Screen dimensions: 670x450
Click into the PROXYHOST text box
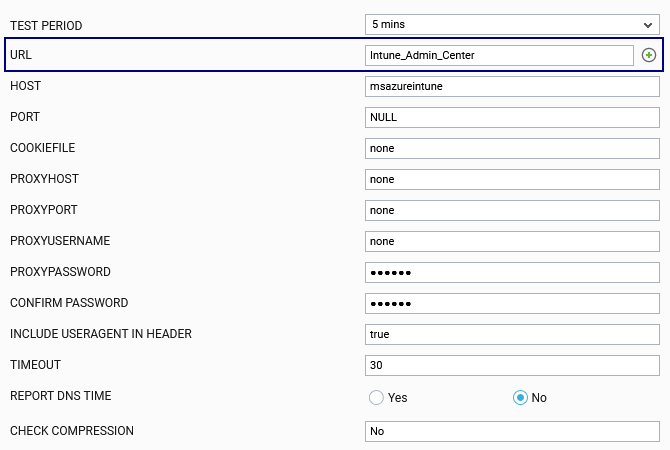click(512, 179)
